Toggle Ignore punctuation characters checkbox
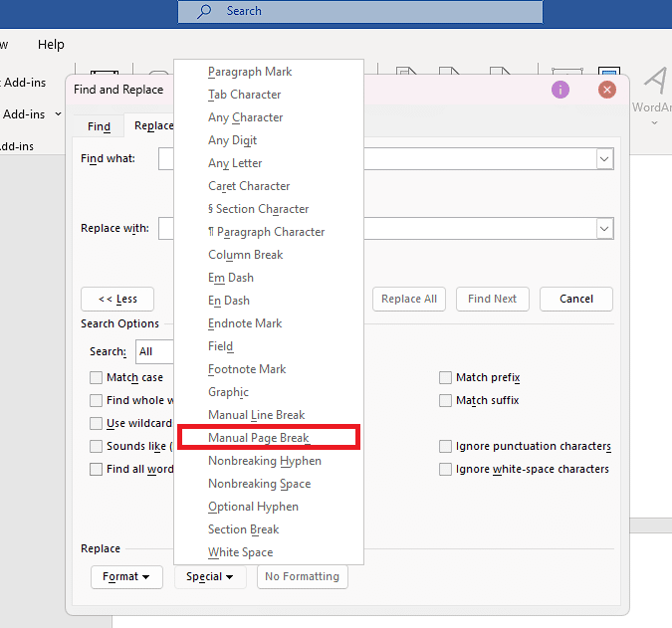 pyautogui.click(x=446, y=447)
